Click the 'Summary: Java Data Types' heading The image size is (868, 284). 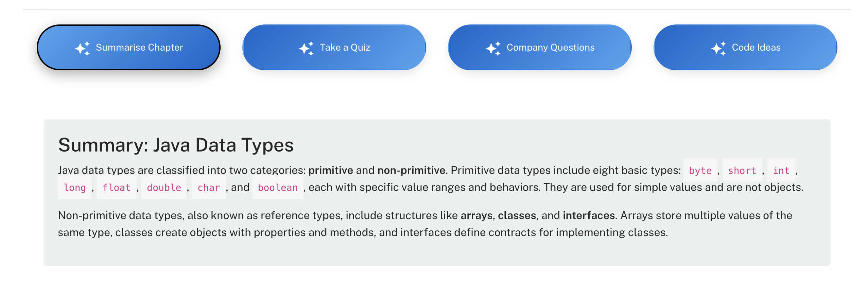(x=176, y=145)
